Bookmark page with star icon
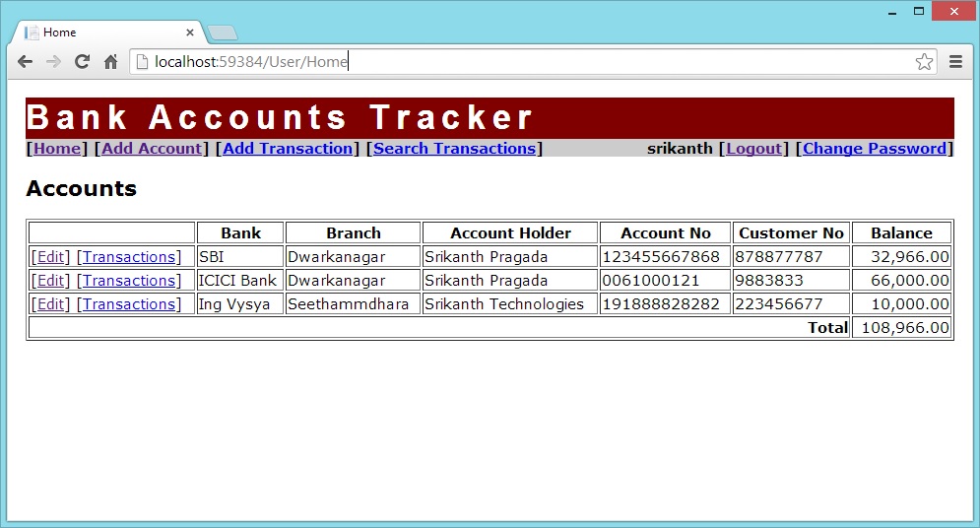The width and height of the screenshot is (980, 528). 924,62
